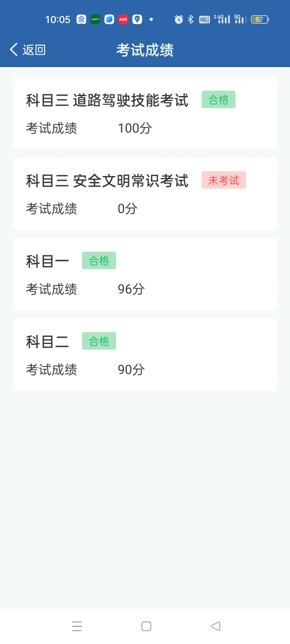Tap the 90分 score in 科目二
290x644 pixels.
[x=131, y=370]
